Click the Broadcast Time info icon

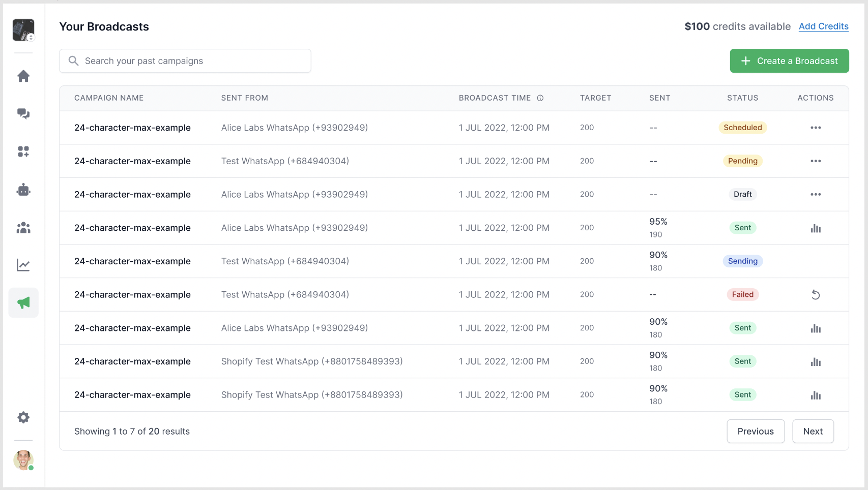[540, 98]
